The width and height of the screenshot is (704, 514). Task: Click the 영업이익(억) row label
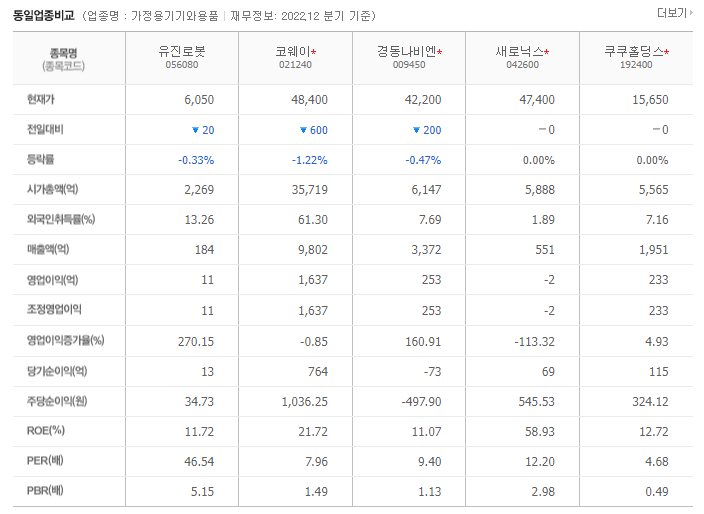pos(53,280)
